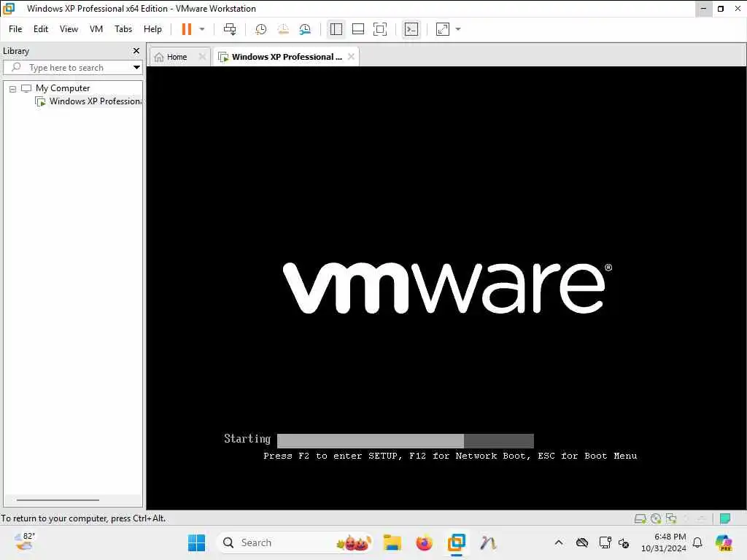Image resolution: width=747 pixels, height=560 pixels.
Task: Open the Help menu
Action: [x=152, y=29]
